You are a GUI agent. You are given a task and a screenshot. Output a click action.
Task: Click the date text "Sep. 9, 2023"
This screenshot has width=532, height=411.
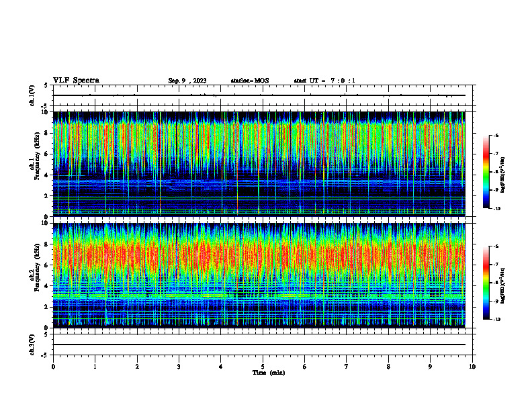[187, 81]
